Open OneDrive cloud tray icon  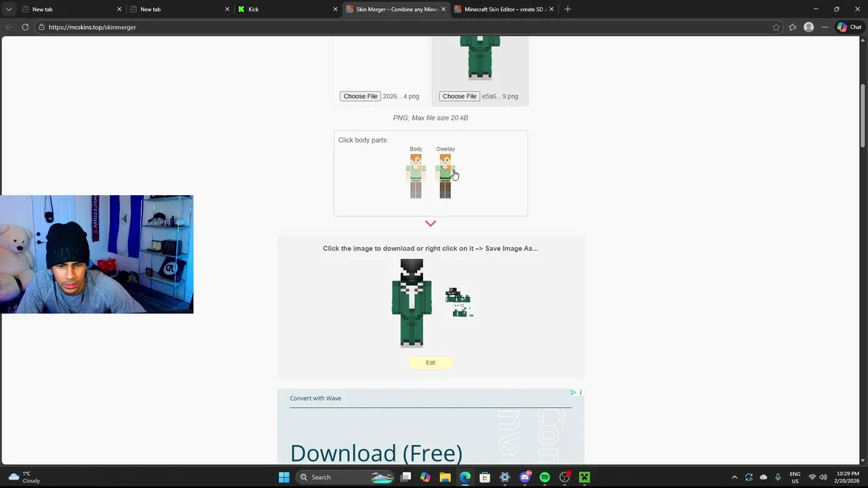coord(764,477)
